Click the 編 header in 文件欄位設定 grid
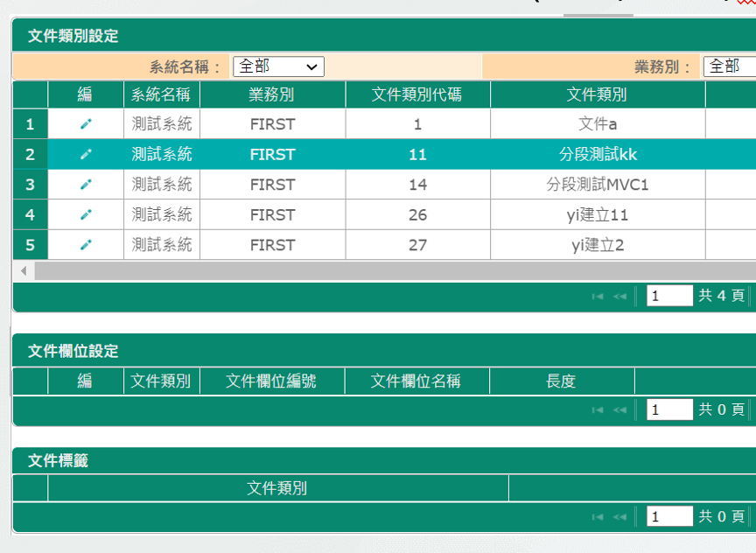756x553 pixels. coord(86,381)
